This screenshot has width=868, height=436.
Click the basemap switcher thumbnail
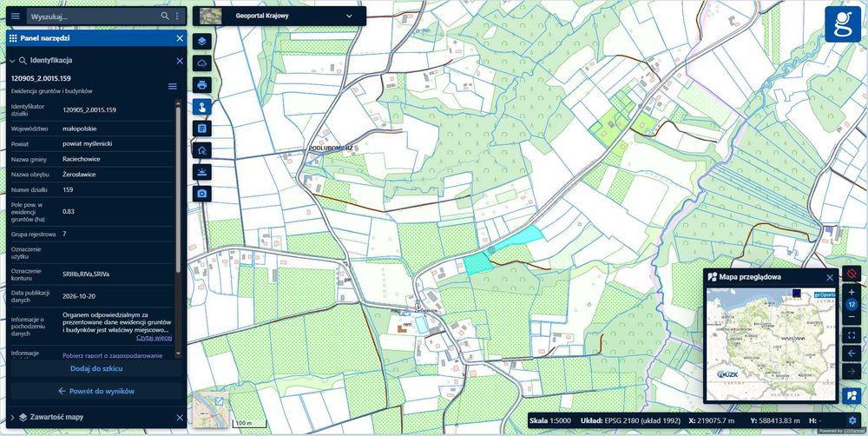(x=210, y=409)
